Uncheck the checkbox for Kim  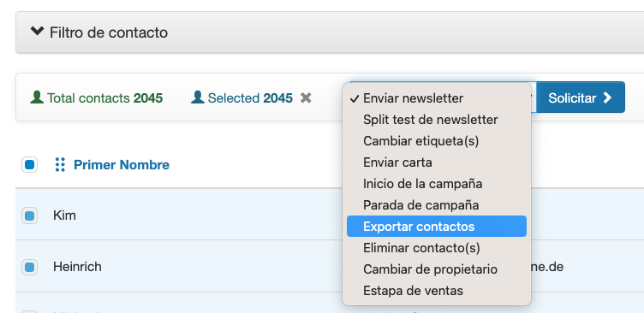30,216
